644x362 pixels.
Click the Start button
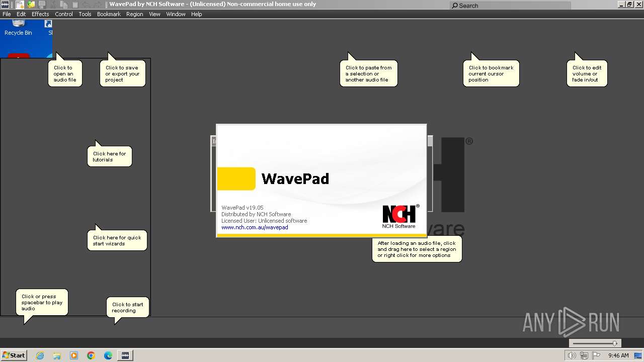pyautogui.click(x=14, y=355)
